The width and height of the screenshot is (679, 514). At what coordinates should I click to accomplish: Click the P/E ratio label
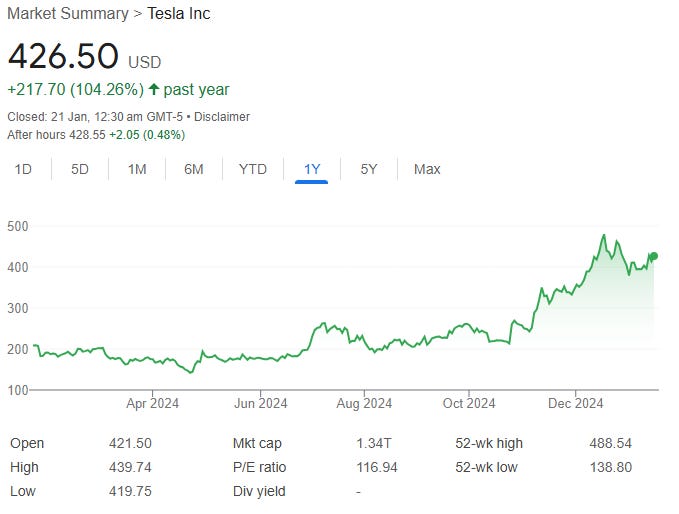[259, 467]
